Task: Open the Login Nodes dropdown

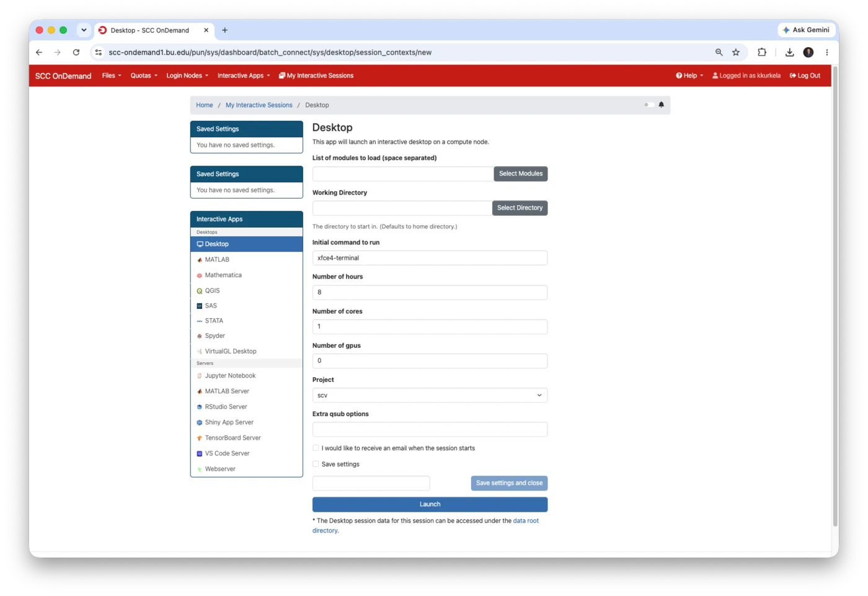Action: 187,76
